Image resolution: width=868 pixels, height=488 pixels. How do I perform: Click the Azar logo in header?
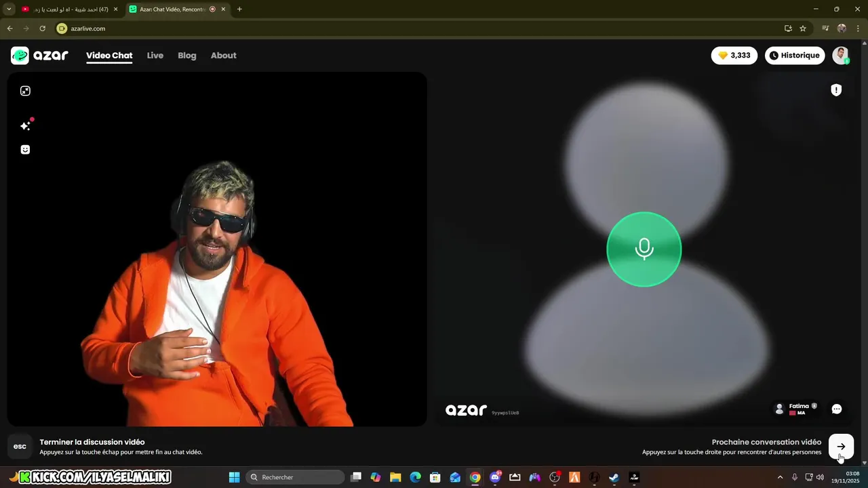point(39,56)
